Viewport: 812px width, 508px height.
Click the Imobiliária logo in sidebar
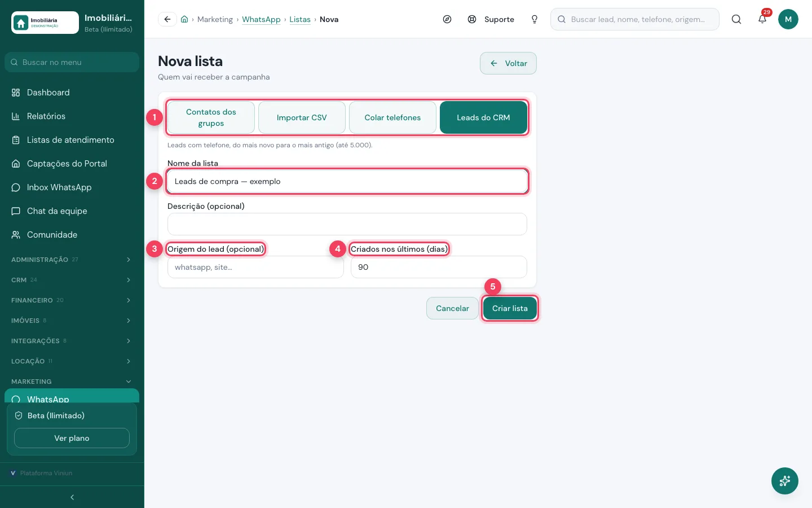pos(45,23)
